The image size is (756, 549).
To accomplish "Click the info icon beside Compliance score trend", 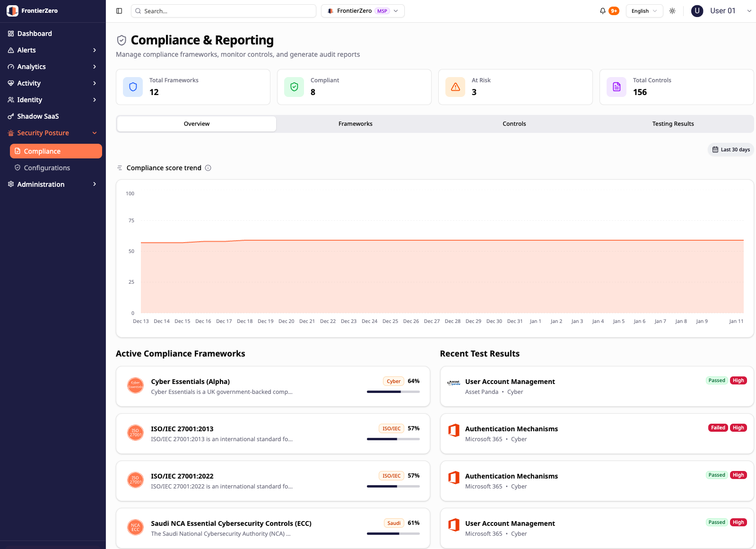I will click(208, 168).
